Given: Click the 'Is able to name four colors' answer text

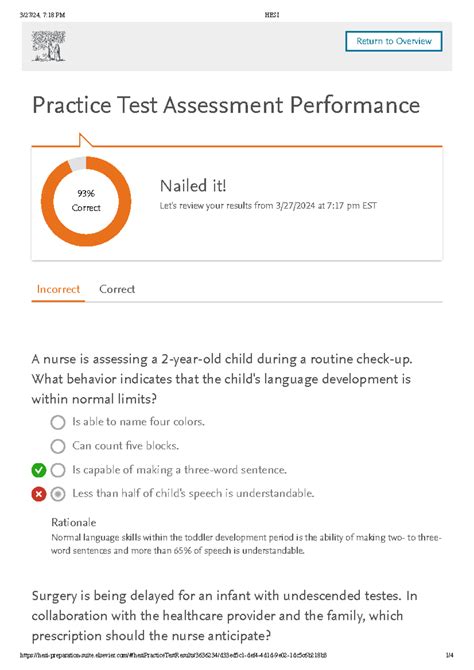Looking at the screenshot, I should click(x=138, y=422).
